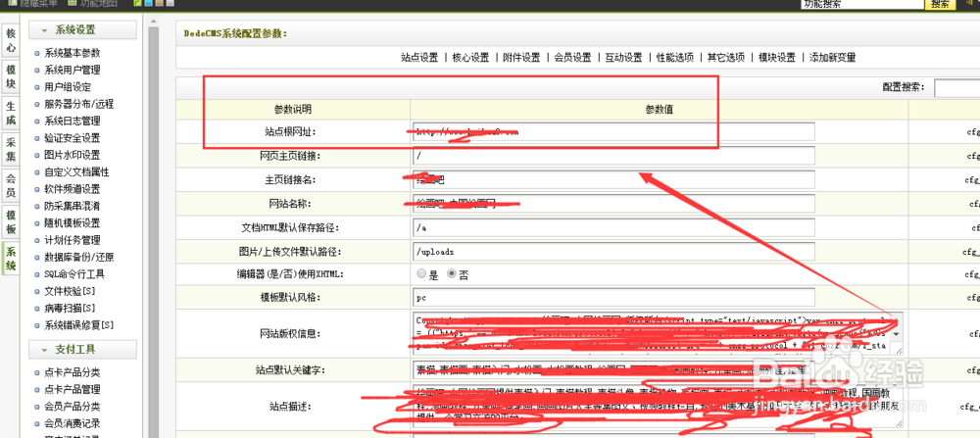Open SQL命令行工具 in the sidebar
980x438 pixels.
pos(74,273)
